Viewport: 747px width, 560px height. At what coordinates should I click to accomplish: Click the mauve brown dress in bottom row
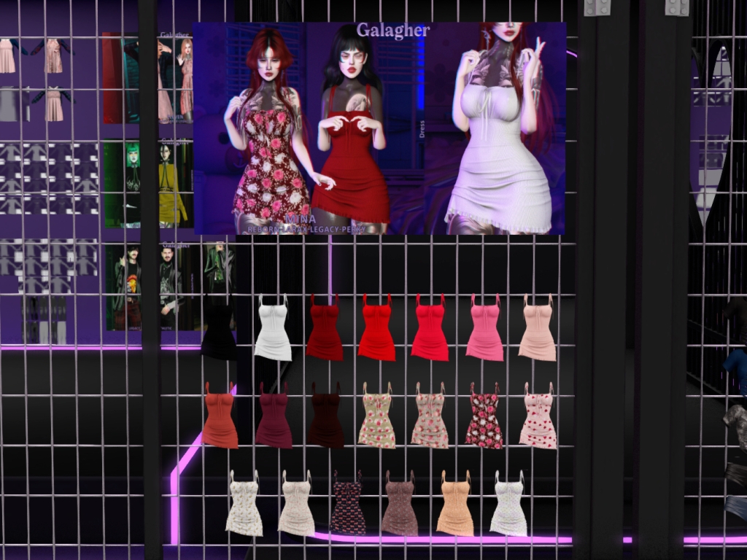coord(400,507)
